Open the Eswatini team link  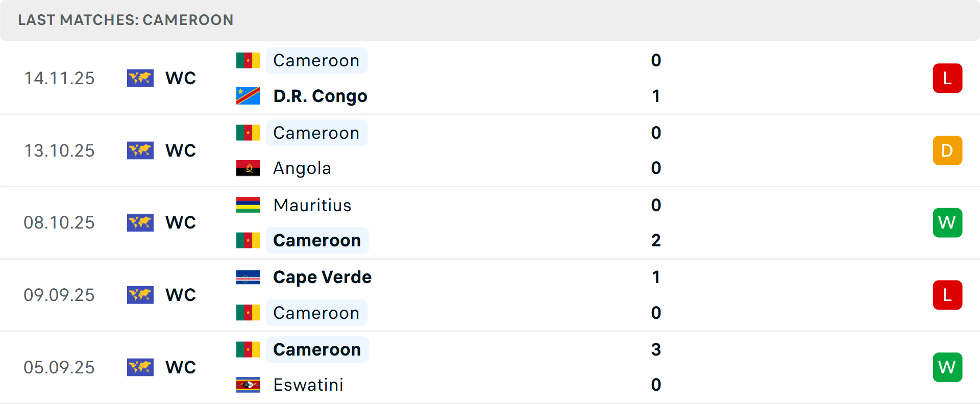point(308,385)
